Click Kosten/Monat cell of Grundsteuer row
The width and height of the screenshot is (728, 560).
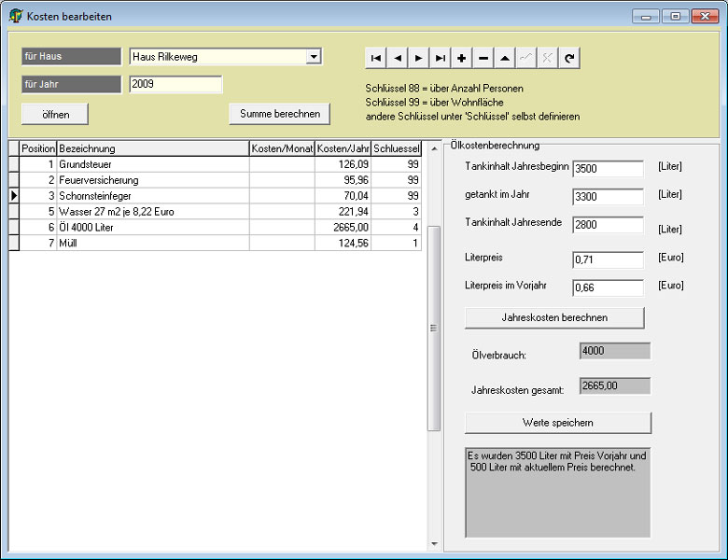coord(282,164)
